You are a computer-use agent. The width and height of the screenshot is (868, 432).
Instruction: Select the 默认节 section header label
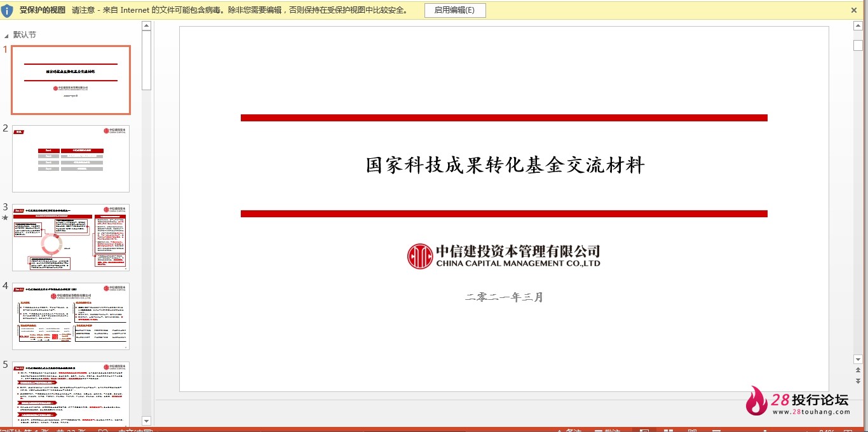pos(25,34)
